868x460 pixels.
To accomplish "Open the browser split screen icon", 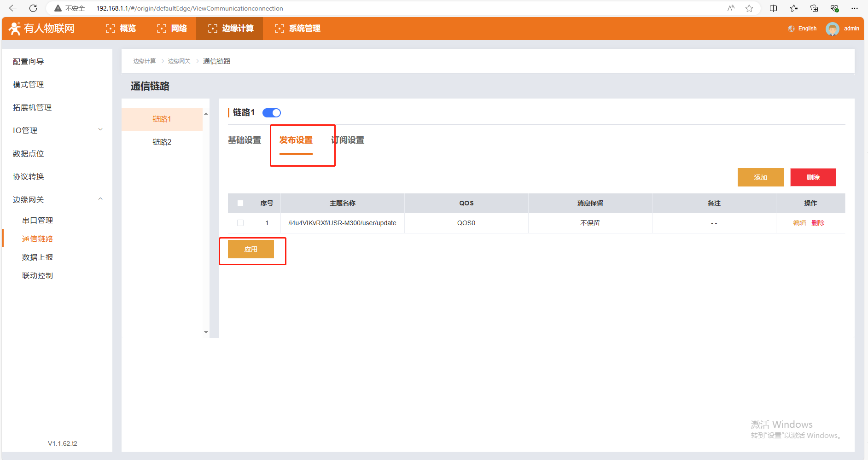I will point(774,8).
